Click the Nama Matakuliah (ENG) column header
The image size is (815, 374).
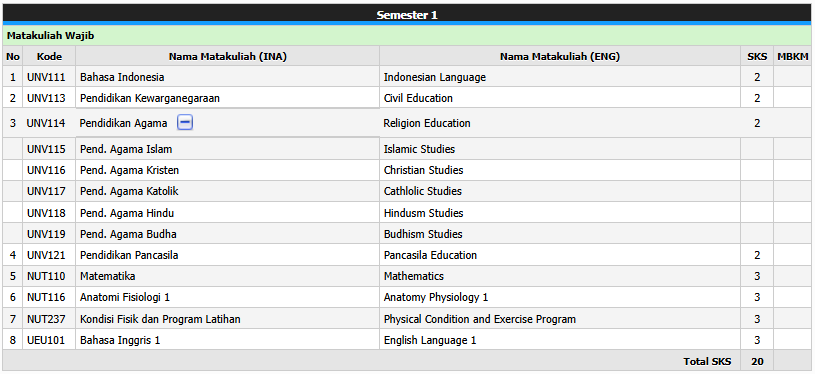tap(560, 57)
